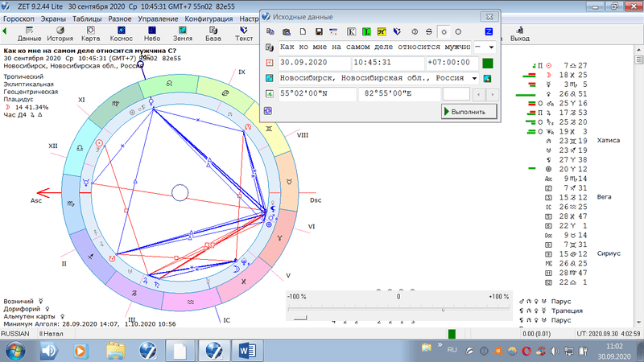Click the save diskette icon in Исходные данные
This screenshot has height=362, width=644.
point(319,31)
